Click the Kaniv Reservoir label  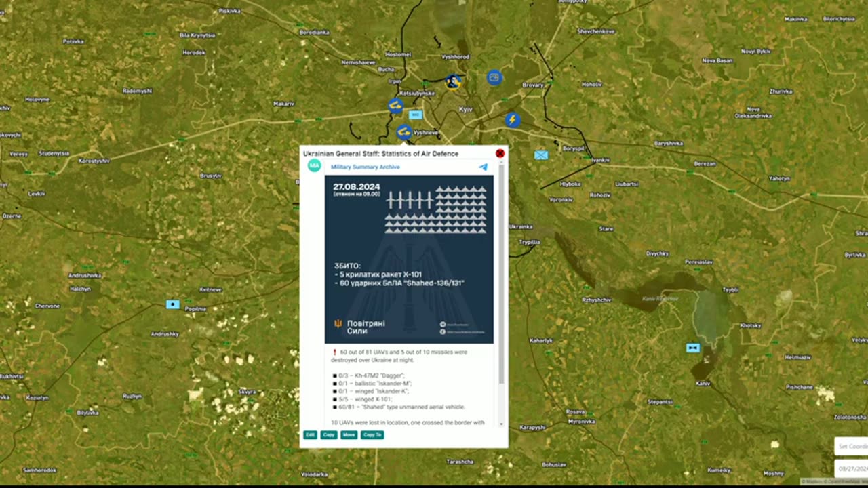(660, 298)
